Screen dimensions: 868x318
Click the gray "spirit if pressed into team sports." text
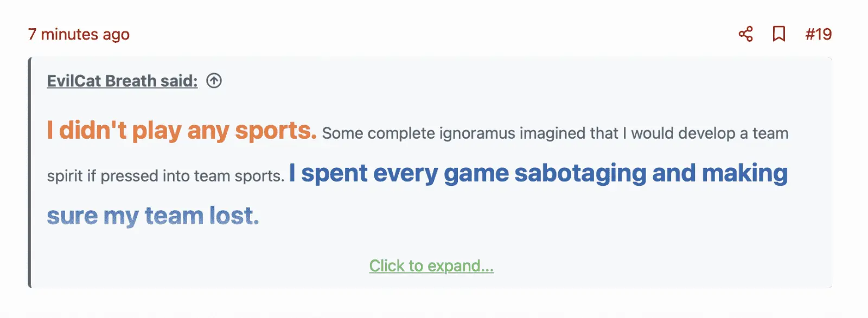pos(165,176)
